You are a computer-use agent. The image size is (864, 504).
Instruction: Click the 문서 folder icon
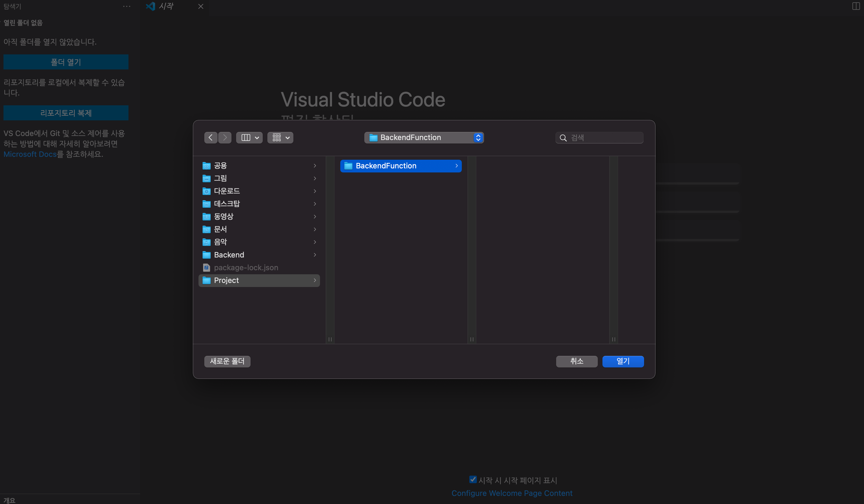(206, 229)
